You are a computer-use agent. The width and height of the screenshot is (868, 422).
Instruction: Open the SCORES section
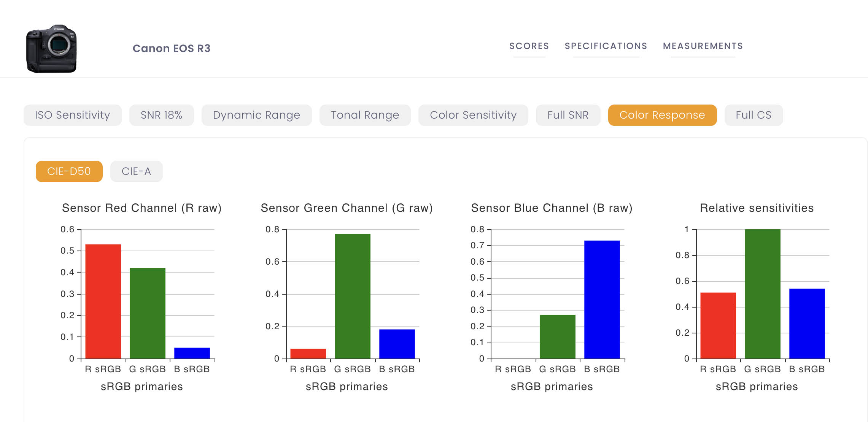click(x=529, y=46)
